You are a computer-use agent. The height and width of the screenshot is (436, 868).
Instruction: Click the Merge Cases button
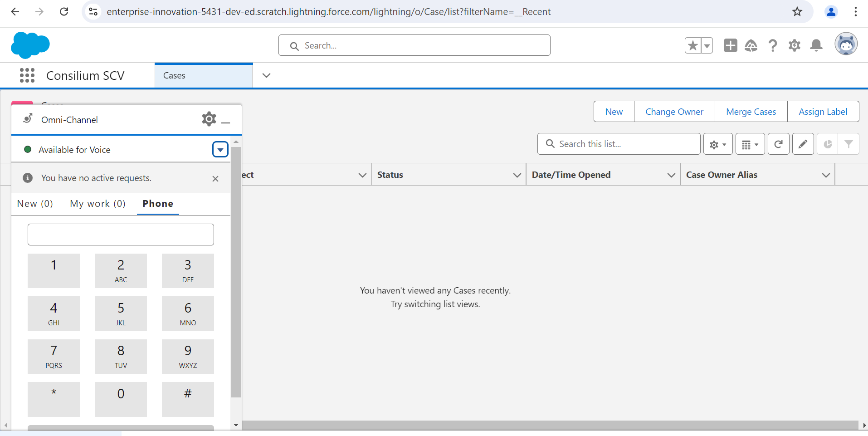751,112
